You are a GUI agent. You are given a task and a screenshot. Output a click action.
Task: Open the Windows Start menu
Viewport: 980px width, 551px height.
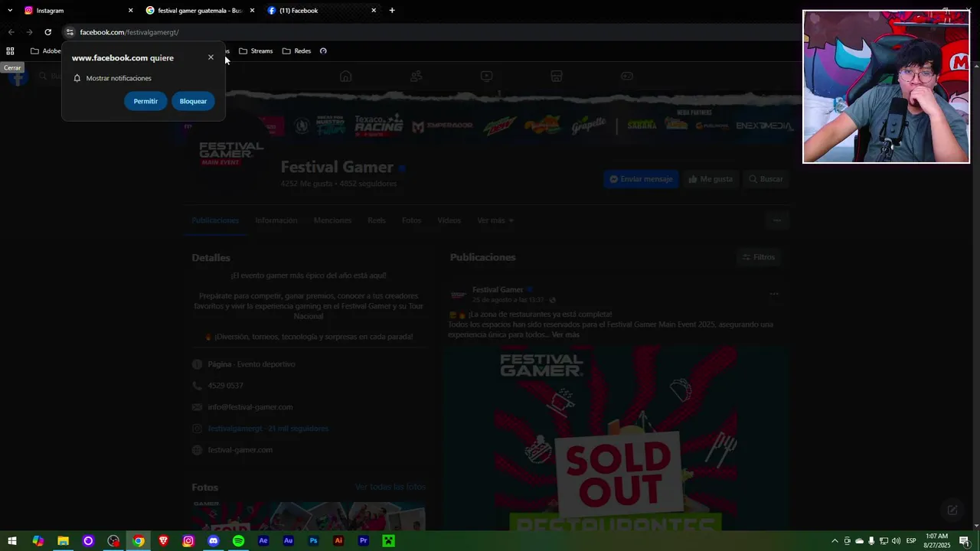click(x=12, y=541)
